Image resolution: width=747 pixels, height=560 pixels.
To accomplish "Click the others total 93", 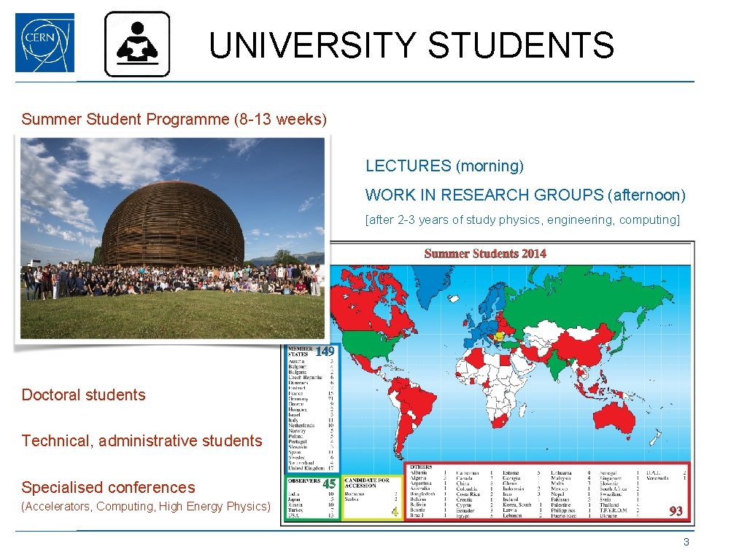I will (x=676, y=511).
